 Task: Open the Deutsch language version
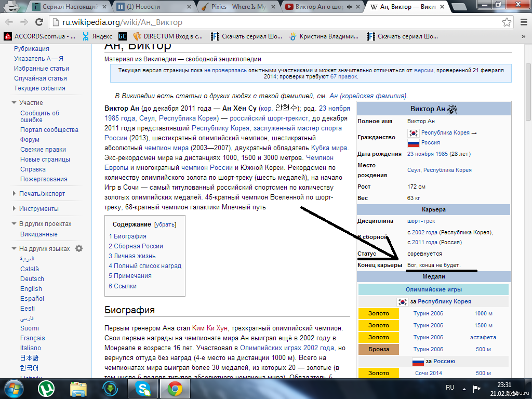(32, 279)
